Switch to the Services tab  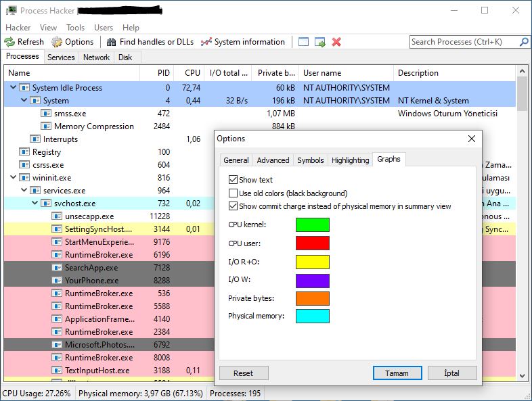[61, 57]
